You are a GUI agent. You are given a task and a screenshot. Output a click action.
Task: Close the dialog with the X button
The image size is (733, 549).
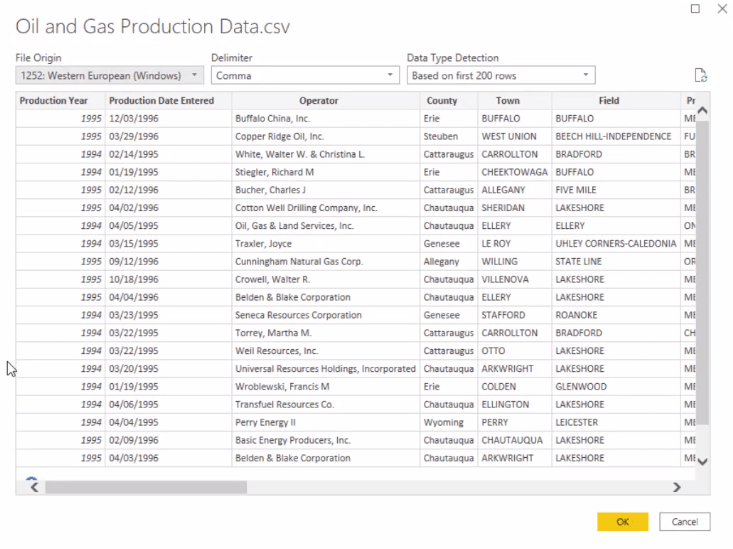point(722,8)
